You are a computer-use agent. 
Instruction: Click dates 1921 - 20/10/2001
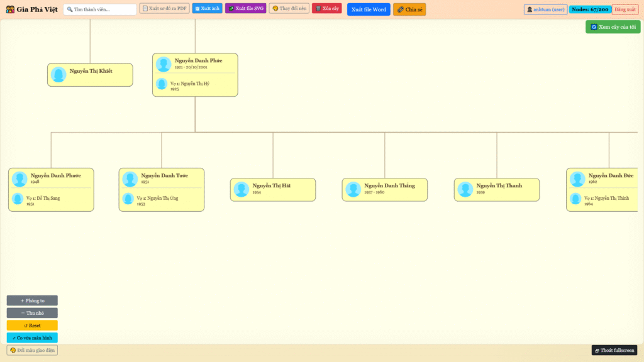191,67
